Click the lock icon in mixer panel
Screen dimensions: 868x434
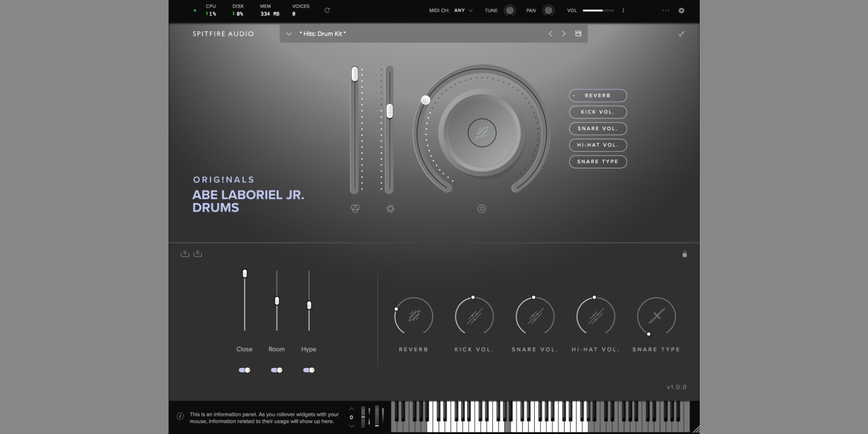(x=684, y=254)
